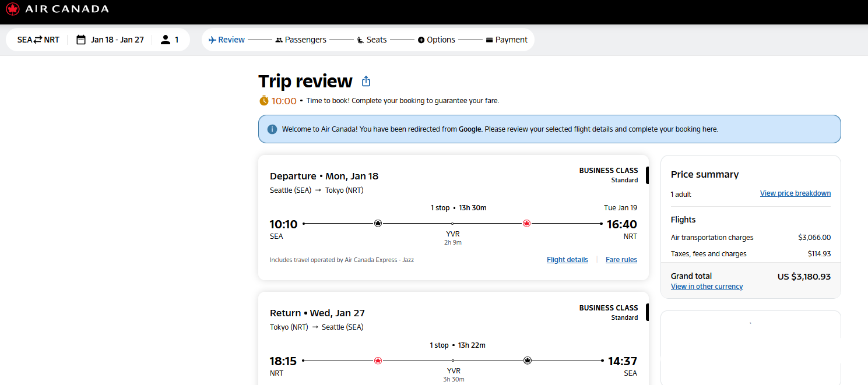Open View price breakdown link
Viewport: 868px width, 385px height.
point(795,193)
